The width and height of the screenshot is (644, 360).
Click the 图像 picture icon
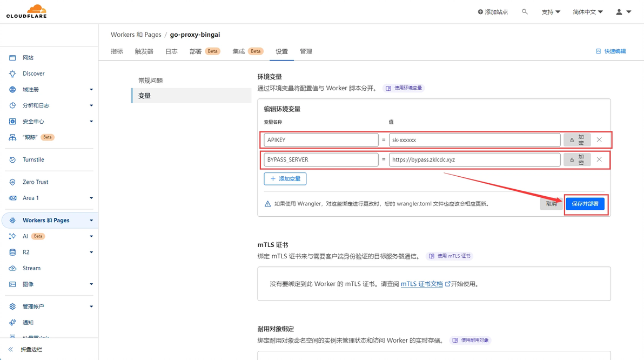(13, 284)
